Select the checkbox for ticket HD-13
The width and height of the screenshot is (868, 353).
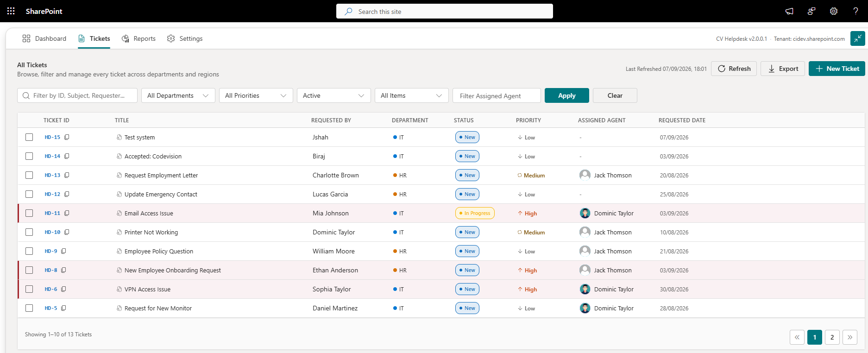[x=29, y=175]
